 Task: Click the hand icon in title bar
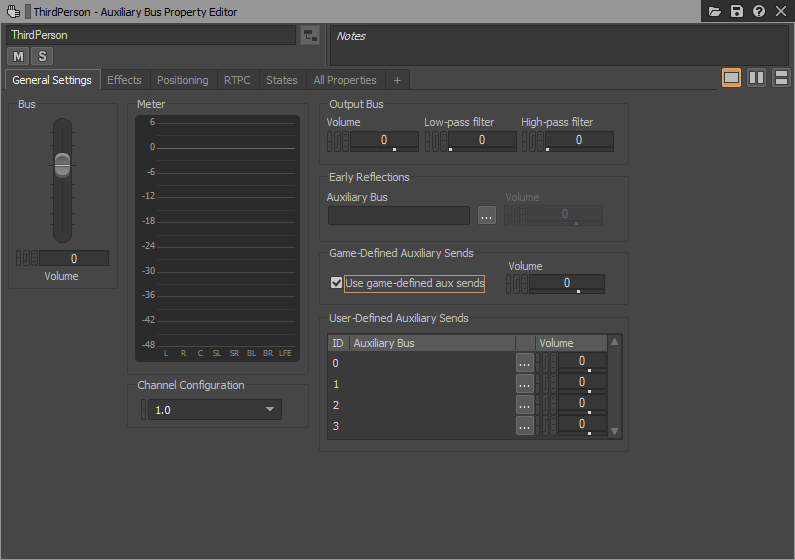coord(14,11)
